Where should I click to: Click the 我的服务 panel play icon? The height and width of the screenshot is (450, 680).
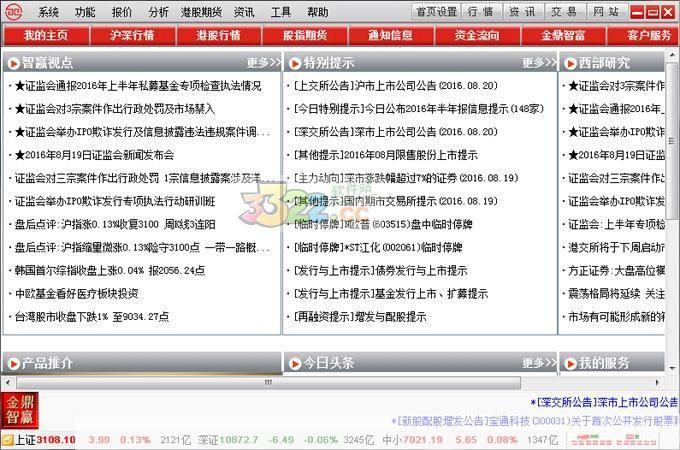tap(570, 364)
